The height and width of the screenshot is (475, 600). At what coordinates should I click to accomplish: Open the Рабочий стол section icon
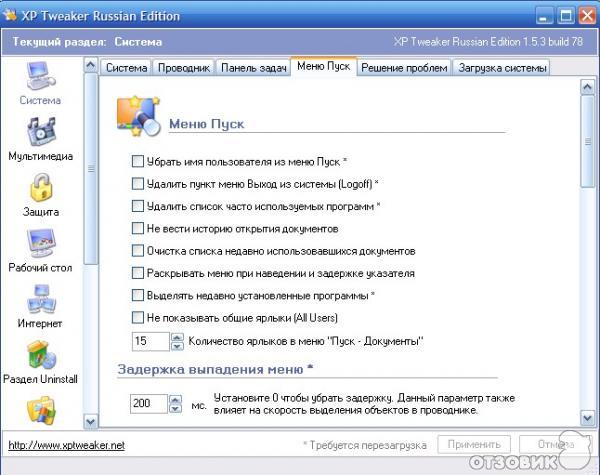(41, 243)
